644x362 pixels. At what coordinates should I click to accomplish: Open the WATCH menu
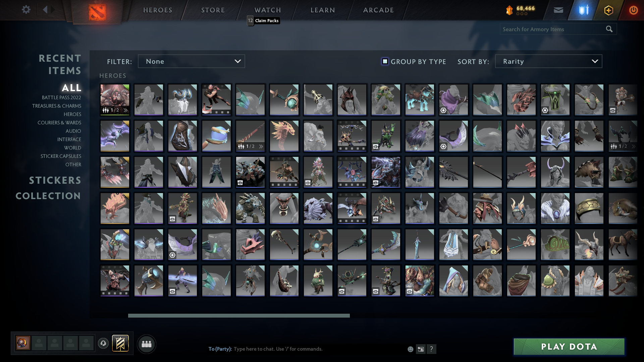(x=267, y=10)
